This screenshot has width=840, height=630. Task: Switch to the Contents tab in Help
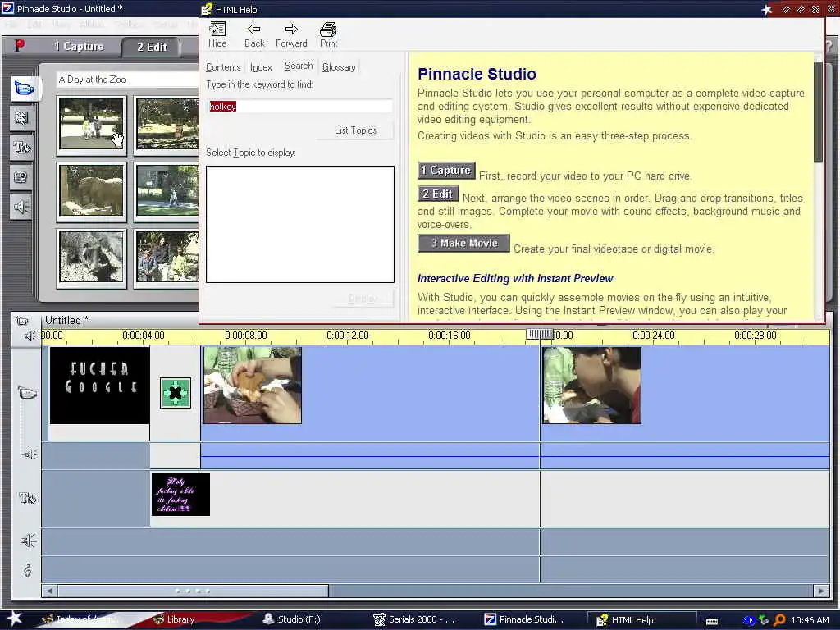(x=223, y=67)
